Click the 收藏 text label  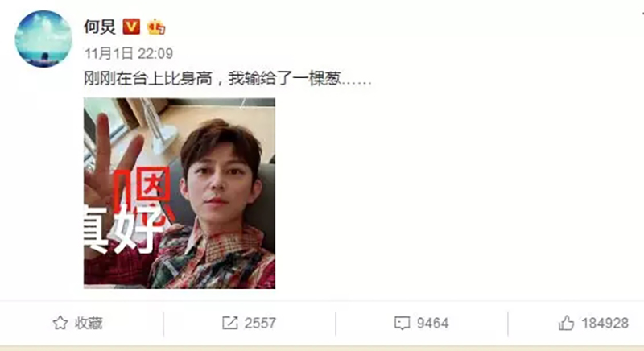tap(89, 324)
